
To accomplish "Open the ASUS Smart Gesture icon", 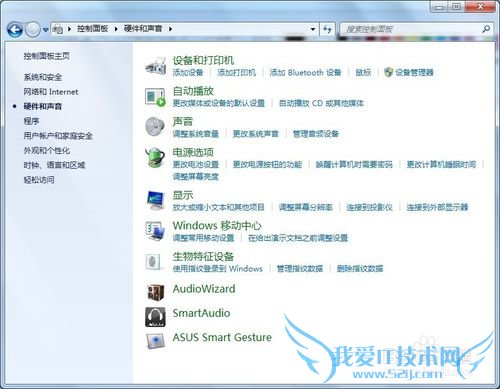I will pyautogui.click(x=155, y=341).
